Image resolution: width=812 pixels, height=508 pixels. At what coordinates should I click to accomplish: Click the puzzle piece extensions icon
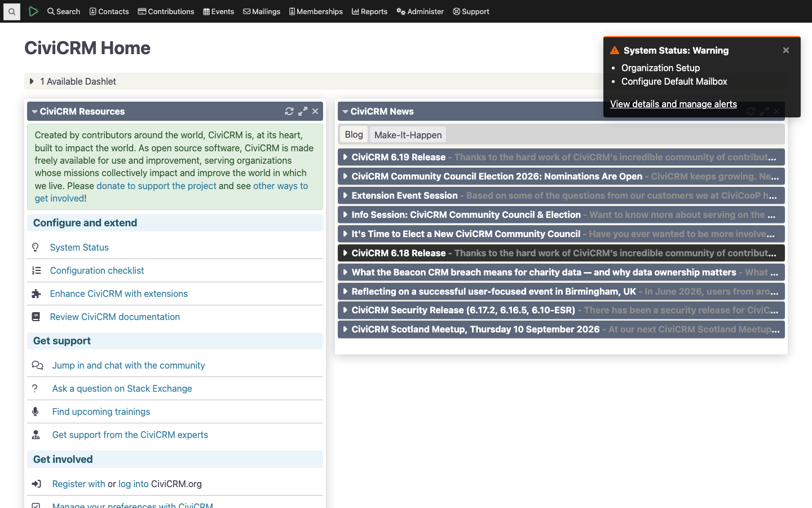pos(36,294)
